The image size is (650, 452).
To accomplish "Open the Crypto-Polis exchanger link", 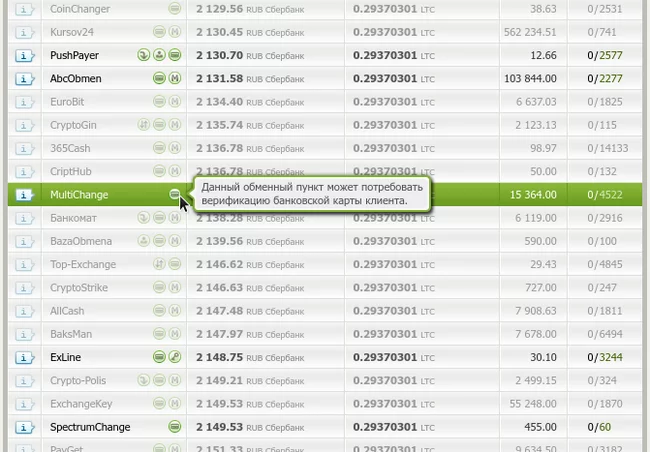I will click(78, 381).
